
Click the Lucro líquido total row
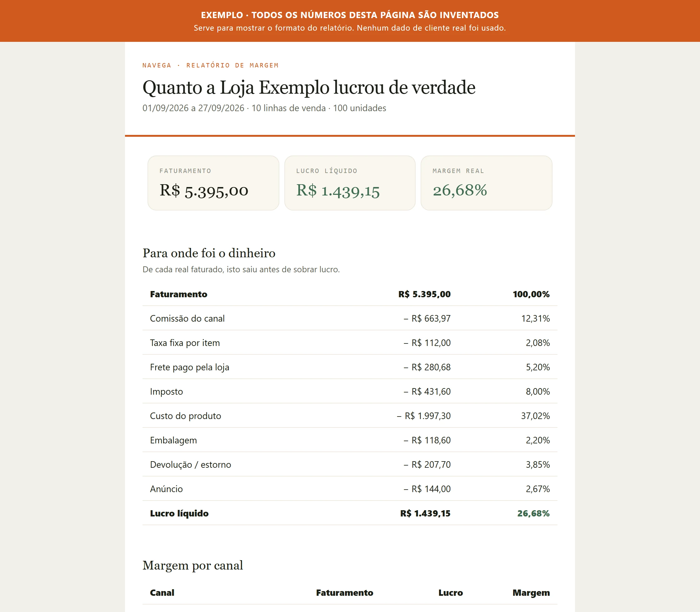coord(350,513)
